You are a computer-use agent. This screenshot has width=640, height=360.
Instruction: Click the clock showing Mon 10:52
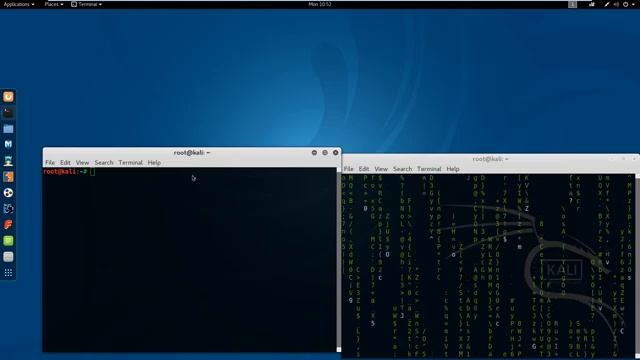coord(320,4)
